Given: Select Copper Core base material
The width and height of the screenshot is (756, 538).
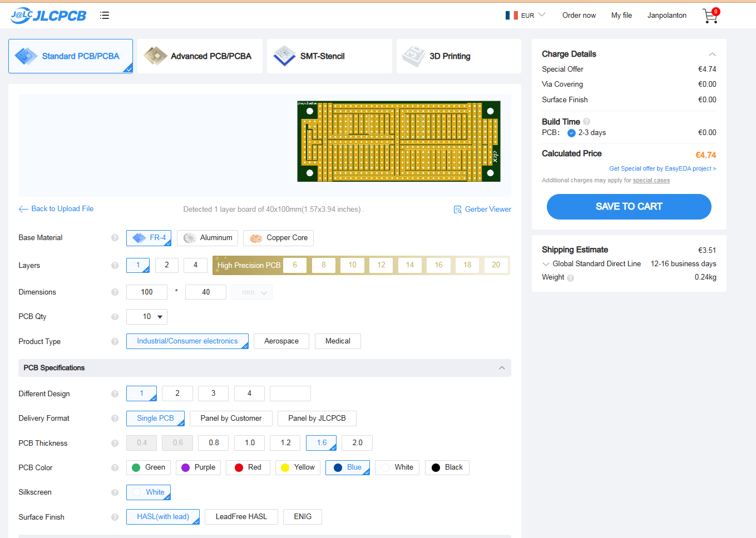Looking at the screenshot, I should point(278,238).
